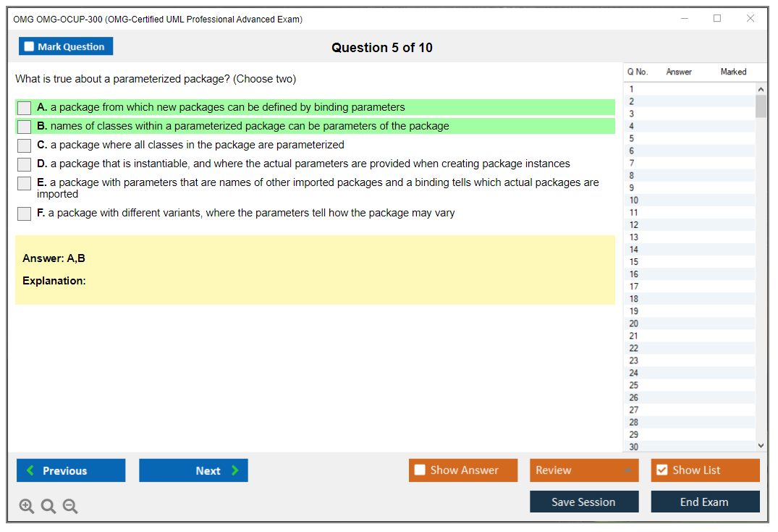The image size is (778, 532).
Task: Click the zoom reset magnifier icon
Action: pos(48,507)
